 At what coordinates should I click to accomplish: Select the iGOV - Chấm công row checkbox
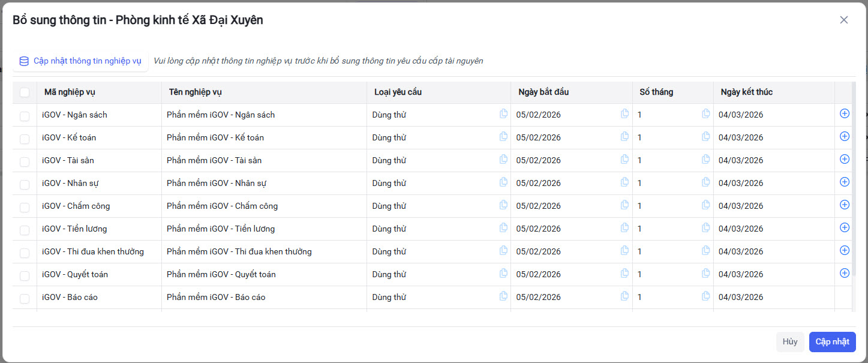25,207
